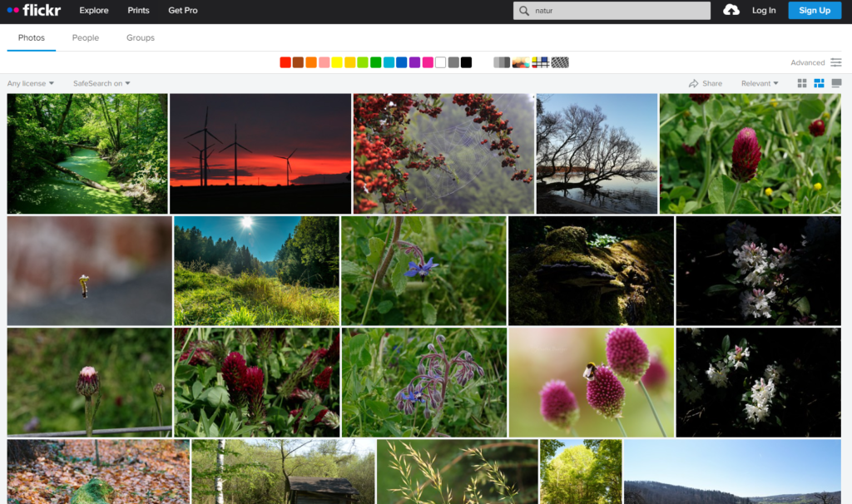Switch to the People tab
Image resolution: width=852 pixels, height=504 pixels.
pyautogui.click(x=86, y=37)
